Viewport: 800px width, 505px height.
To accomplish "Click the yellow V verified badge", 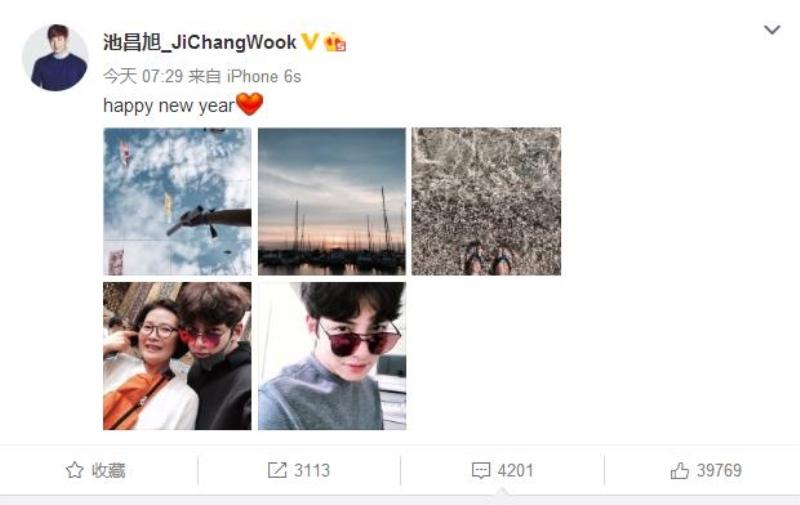I will tap(310, 42).
